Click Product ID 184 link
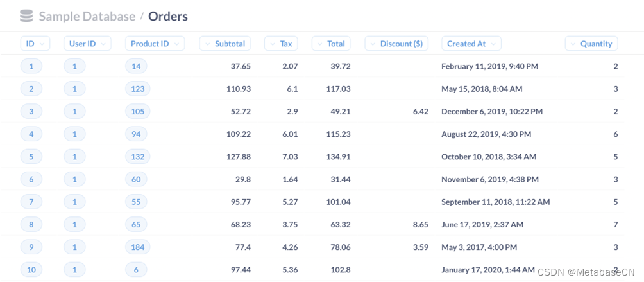This screenshot has width=644, height=282. [x=138, y=247]
